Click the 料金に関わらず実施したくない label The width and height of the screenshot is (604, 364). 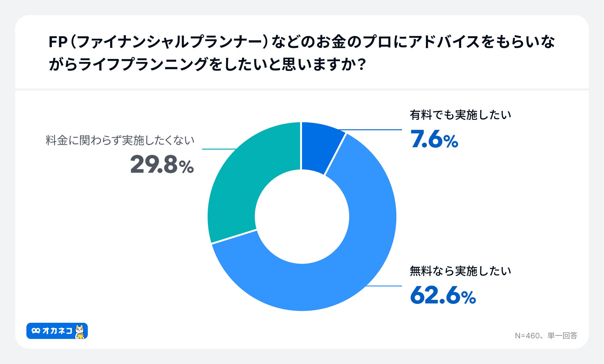[120, 140]
